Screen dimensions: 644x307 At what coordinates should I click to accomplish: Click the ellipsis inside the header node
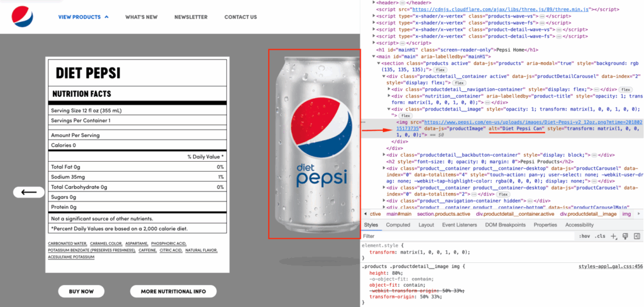(402, 3)
